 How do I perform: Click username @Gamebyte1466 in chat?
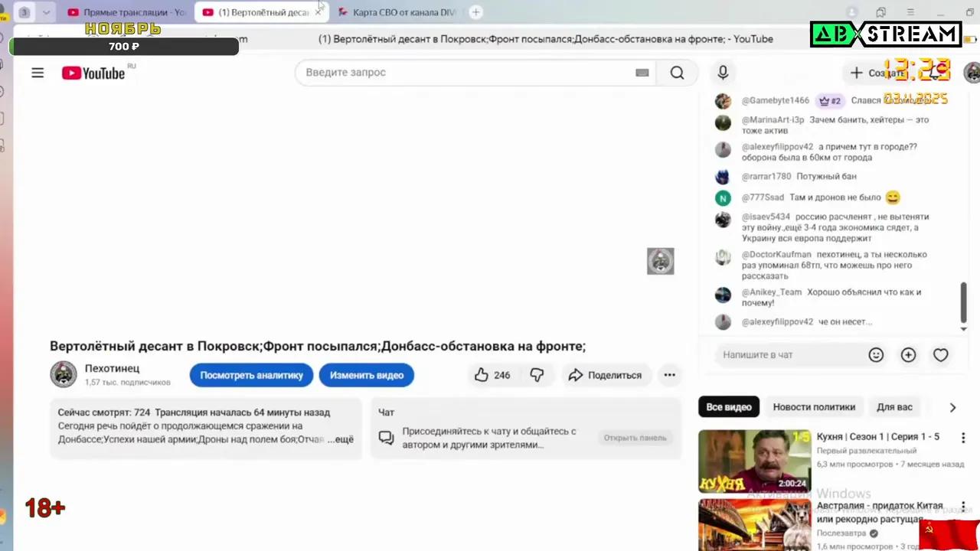(x=776, y=100)
